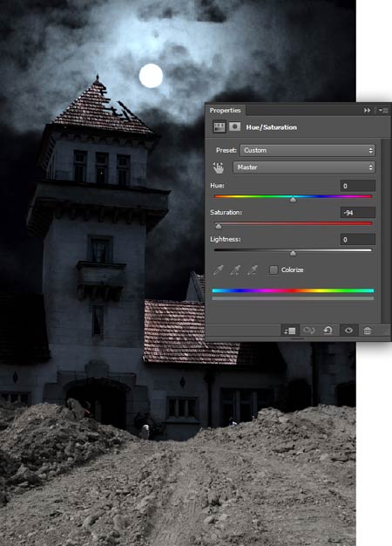The image size is (392, 546).
Task: Select the Hue/Saturation adjustment icon
Action: [x=220, y=127]
